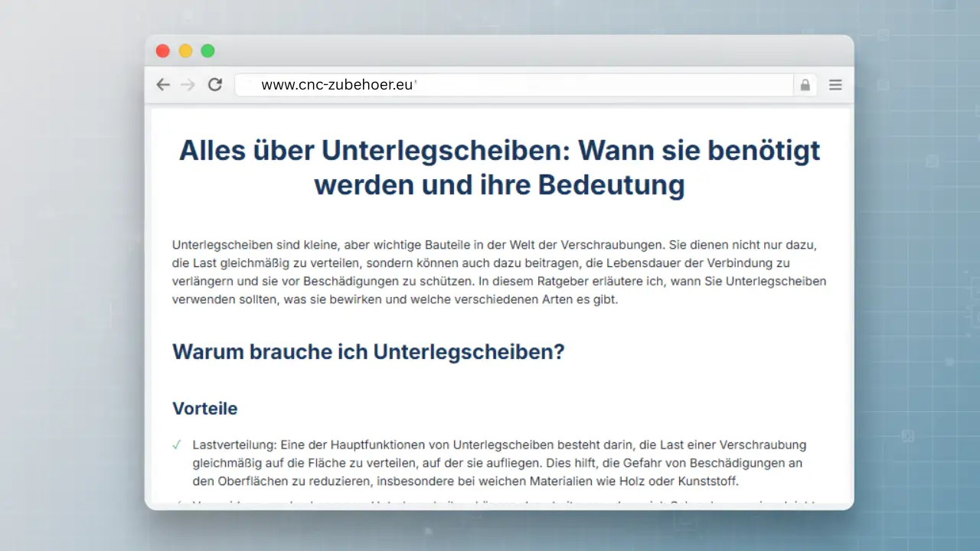Reload the page using the refresh icon

[215, 85]
